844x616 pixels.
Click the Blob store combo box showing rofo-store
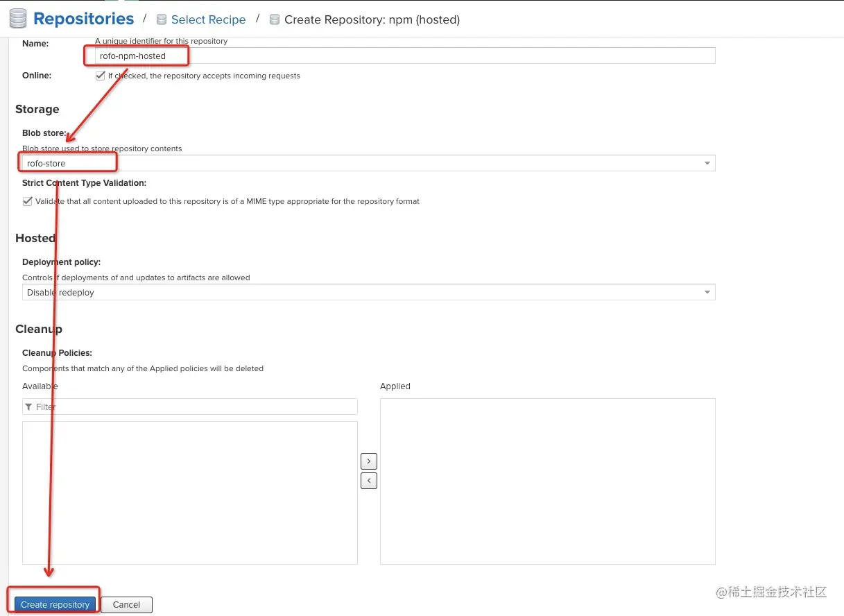click(x=368, y=163)
